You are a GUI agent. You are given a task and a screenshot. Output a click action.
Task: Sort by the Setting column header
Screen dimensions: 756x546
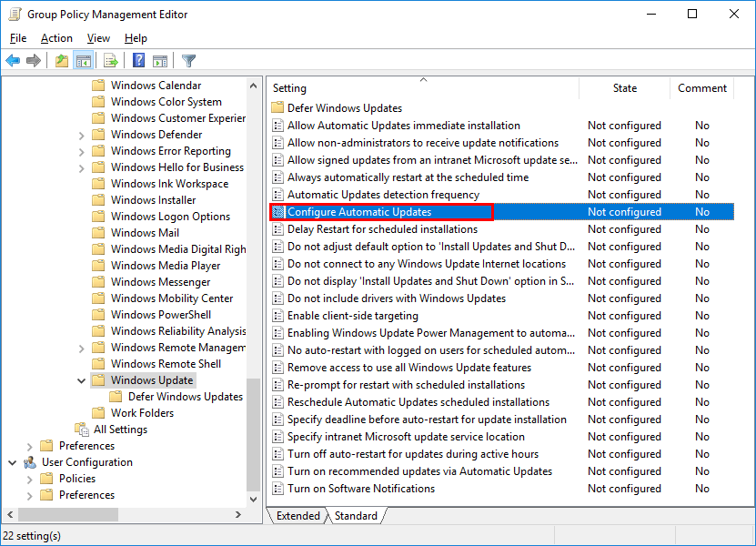pos(422,88)
